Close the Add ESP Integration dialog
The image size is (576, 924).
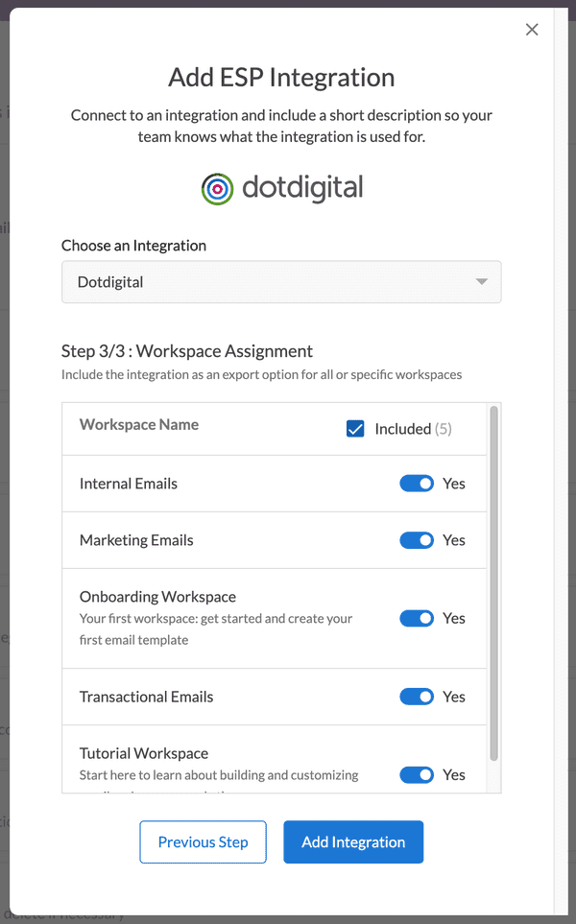tap(532, 30)
